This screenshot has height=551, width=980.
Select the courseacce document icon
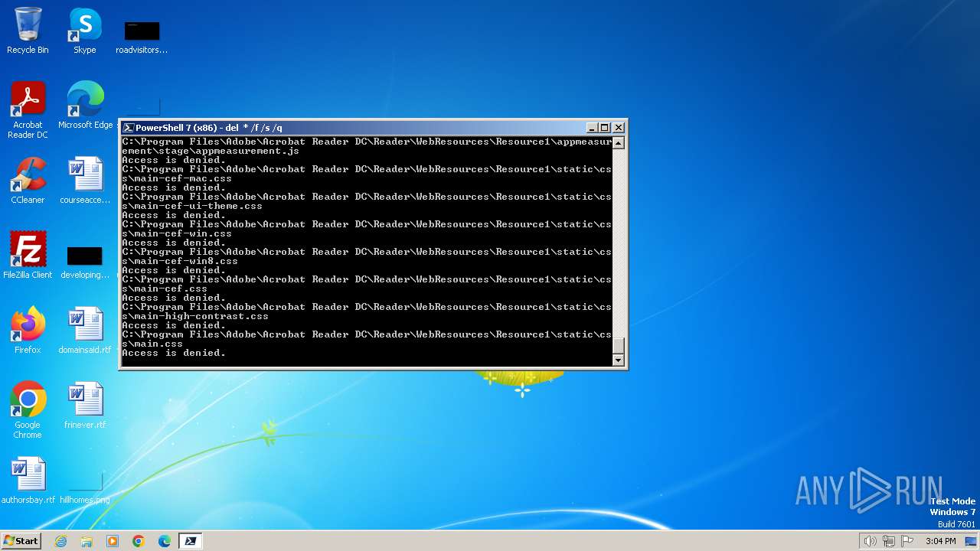click(85, 181)
